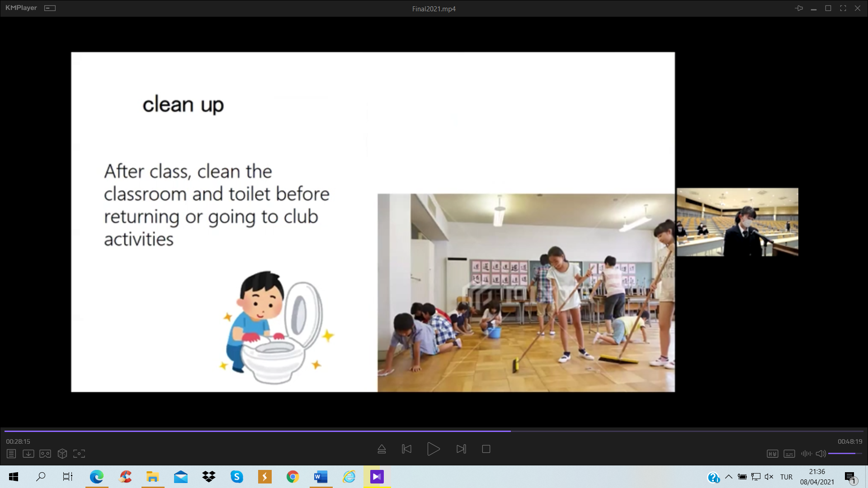Toggle subtitles display

tap(789, 454)
